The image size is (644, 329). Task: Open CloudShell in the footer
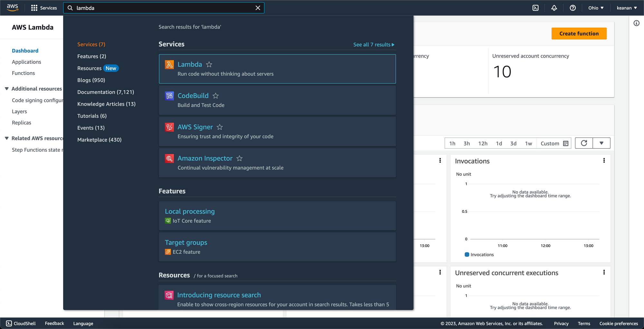[21, 324]
